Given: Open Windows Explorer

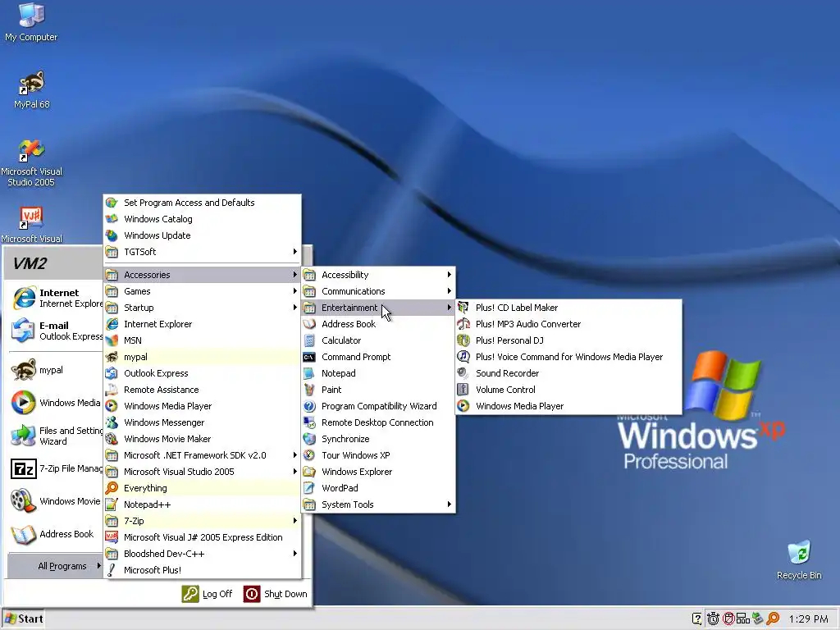Looking at the screenshot, I should 378,472.
